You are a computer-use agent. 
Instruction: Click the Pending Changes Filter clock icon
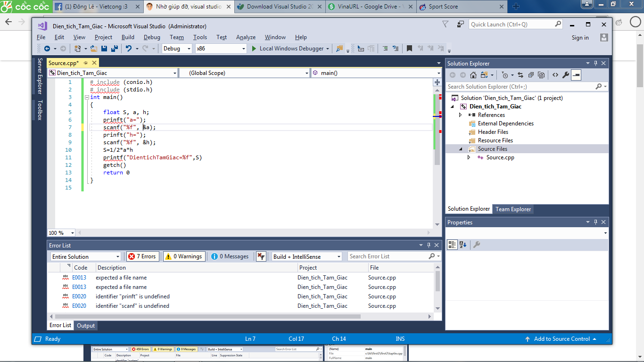pyautogui.click(x=505, y=75)
